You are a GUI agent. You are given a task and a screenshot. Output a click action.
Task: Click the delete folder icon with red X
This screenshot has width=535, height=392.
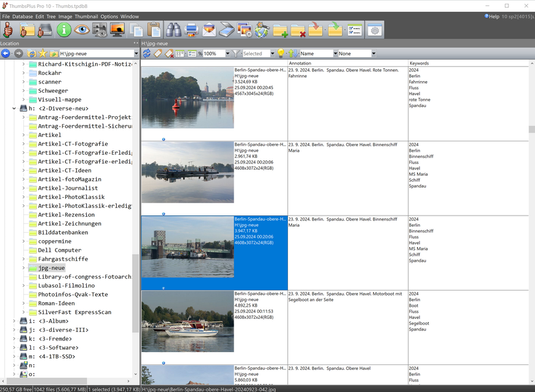(x=298, y=29)
